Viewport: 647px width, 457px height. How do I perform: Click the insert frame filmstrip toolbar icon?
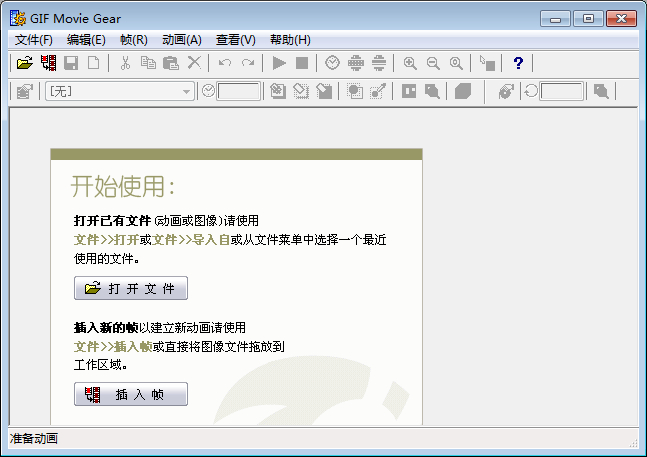pyautogui.click(x=48, y=63)
